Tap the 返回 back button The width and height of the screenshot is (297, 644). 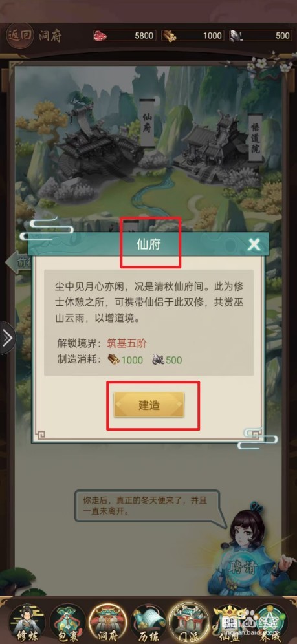pos(19,36)
